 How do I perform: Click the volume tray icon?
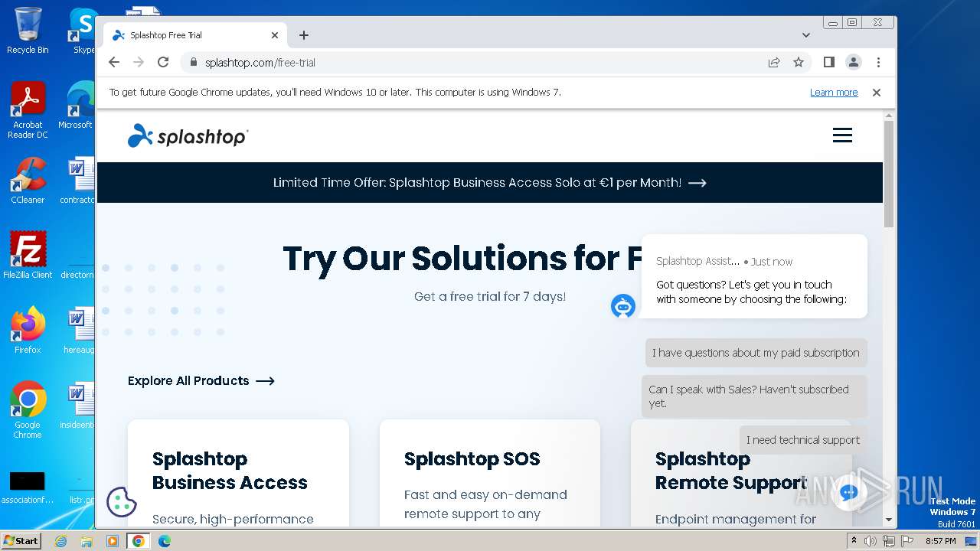point(871,541)
